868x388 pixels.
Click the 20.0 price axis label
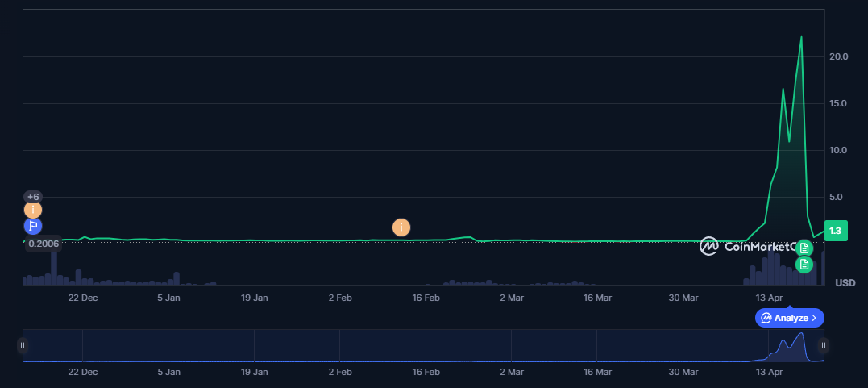point(838,56)
